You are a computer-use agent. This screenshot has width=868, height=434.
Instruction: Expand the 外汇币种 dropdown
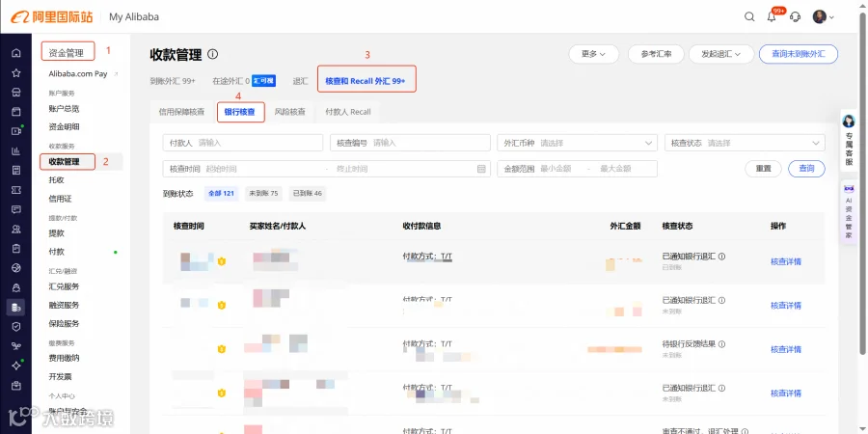(x=578, y=143)
